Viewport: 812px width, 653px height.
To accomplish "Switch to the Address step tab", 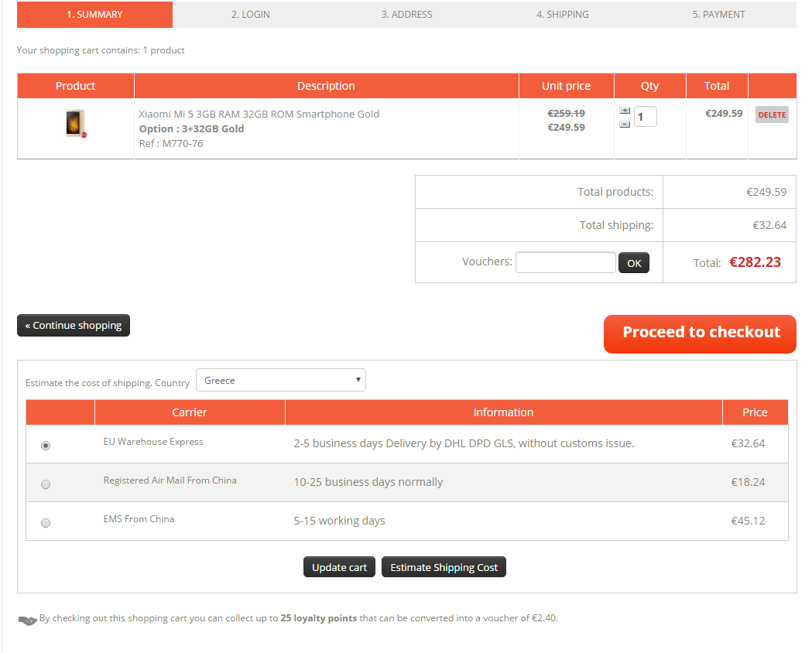I will (x=406, y=15).
